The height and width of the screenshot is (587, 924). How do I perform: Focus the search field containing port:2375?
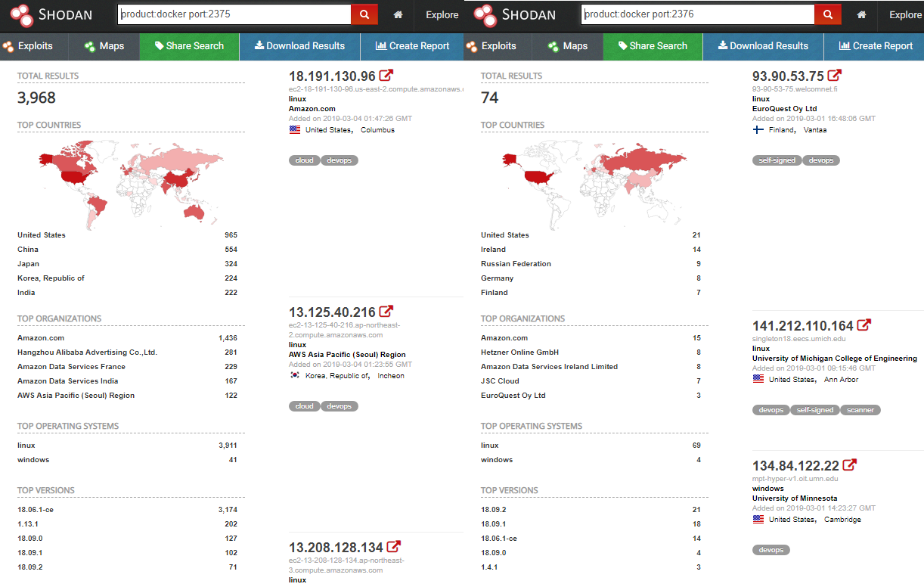[234, 14]
